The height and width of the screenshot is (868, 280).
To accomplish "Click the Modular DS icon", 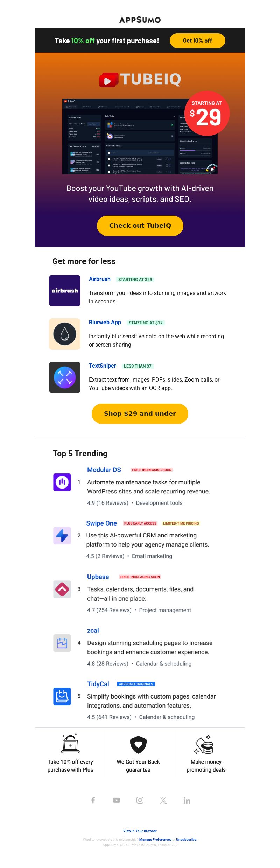I will (x=62, y=482).
